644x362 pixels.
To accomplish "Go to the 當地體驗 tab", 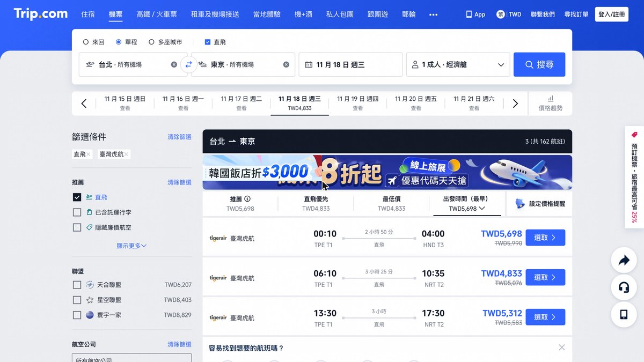I will tap(267, 14).
